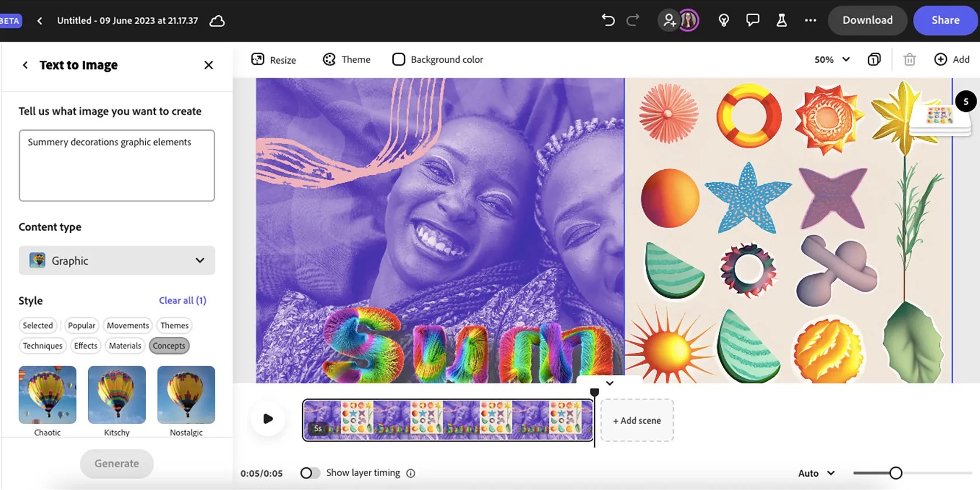Click the timeline zoom slider handle
Screen dimensions: 980x490
[896, 473]
